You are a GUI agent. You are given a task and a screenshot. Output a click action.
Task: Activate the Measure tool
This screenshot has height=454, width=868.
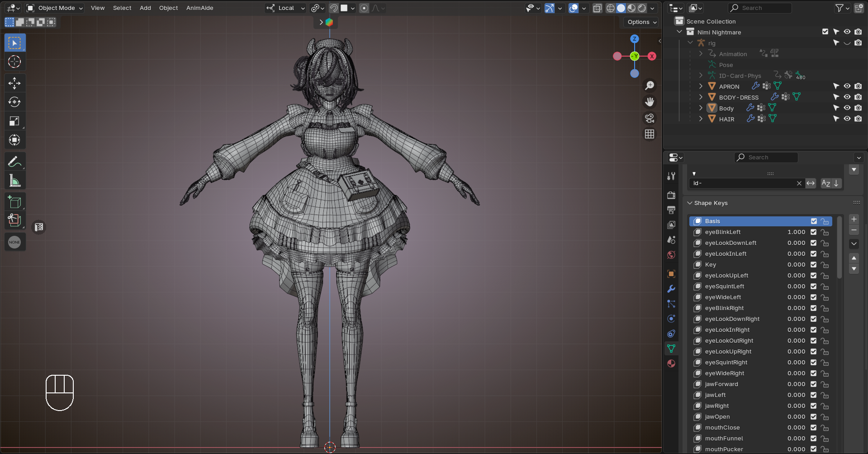tap(15, 180)
